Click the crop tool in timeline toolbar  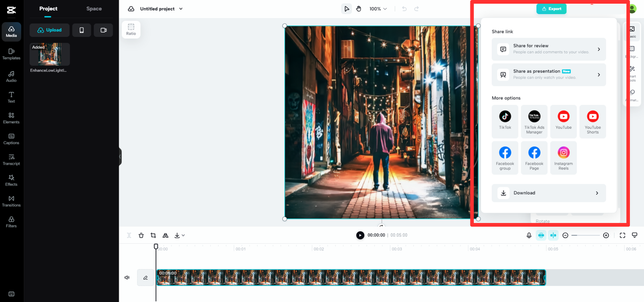[153, 235]
